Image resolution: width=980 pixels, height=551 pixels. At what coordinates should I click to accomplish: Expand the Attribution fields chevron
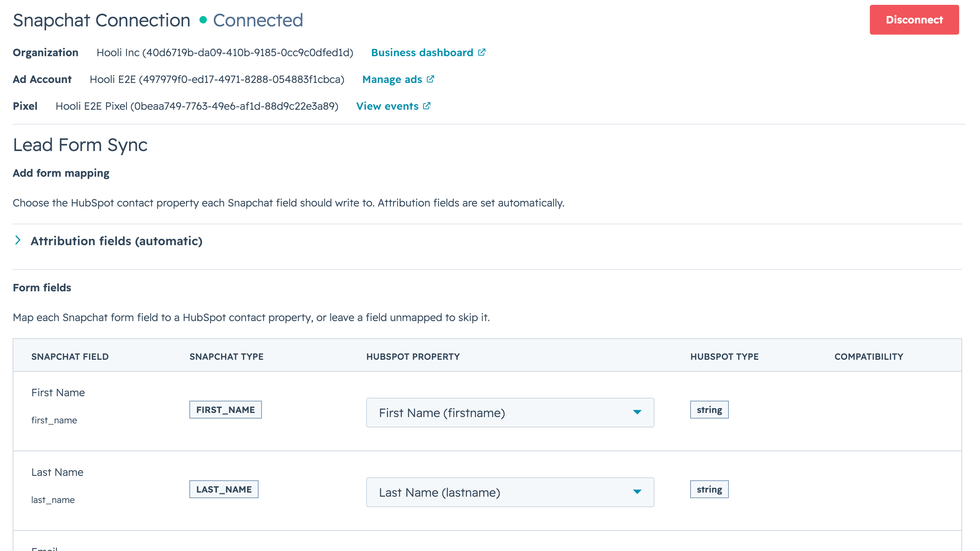[x=17, y=240]
